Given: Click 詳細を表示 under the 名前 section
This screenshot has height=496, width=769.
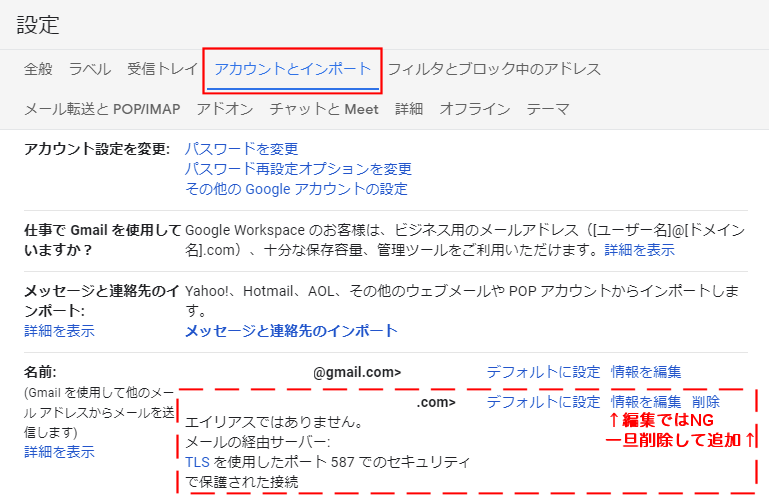Looking at the screenshot, I should [x=59, y=452].
